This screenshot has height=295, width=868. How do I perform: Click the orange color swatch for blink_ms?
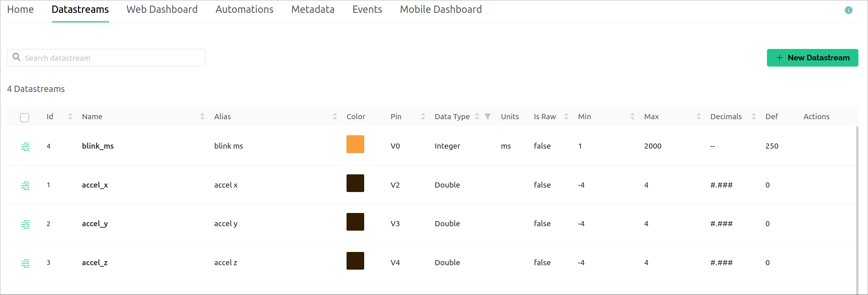point(355,144)
